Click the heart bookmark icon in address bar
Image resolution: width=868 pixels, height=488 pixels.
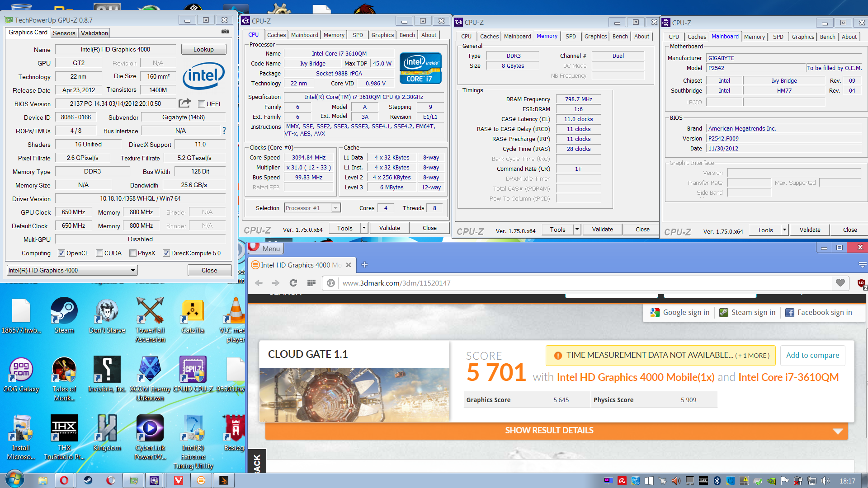click(840, 283)
